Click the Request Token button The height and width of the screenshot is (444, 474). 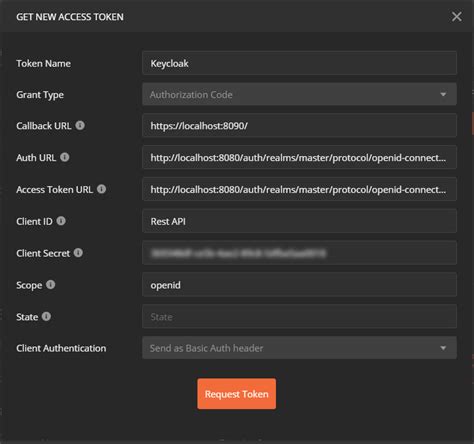(236, 394)
